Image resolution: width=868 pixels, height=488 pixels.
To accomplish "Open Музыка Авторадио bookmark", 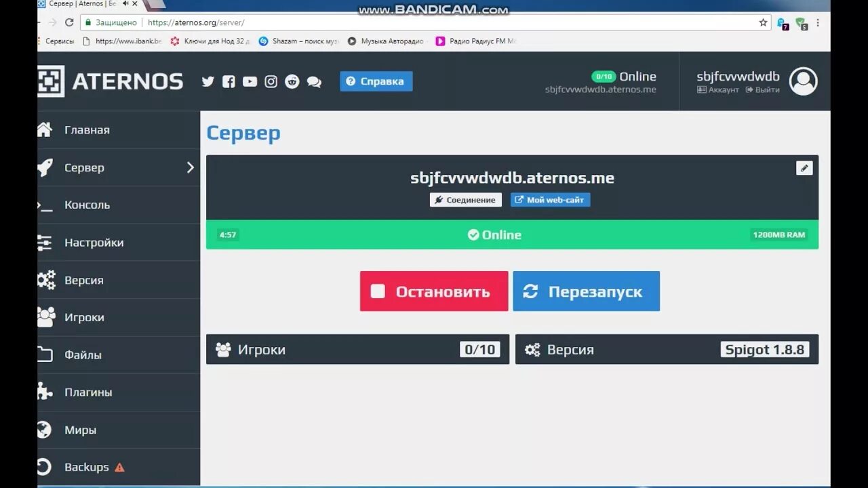I will point(385,41).
